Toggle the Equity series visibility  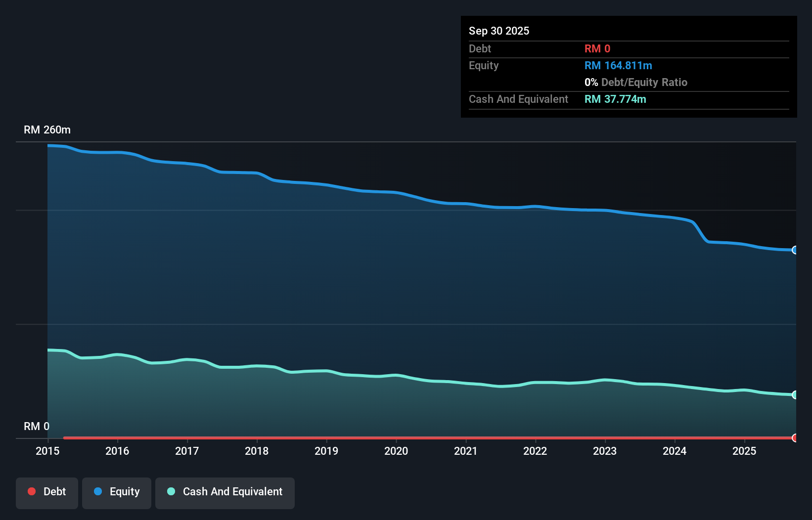[x=116, y=492]
